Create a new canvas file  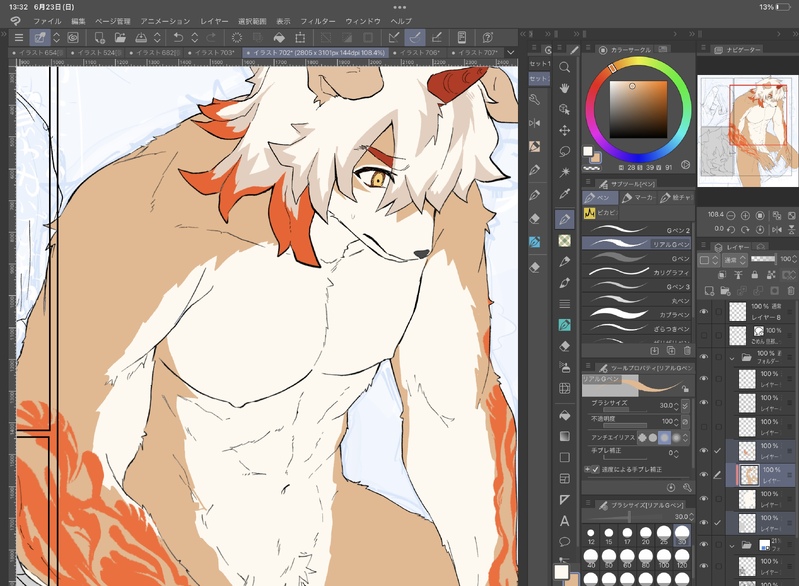click(99, 38)
